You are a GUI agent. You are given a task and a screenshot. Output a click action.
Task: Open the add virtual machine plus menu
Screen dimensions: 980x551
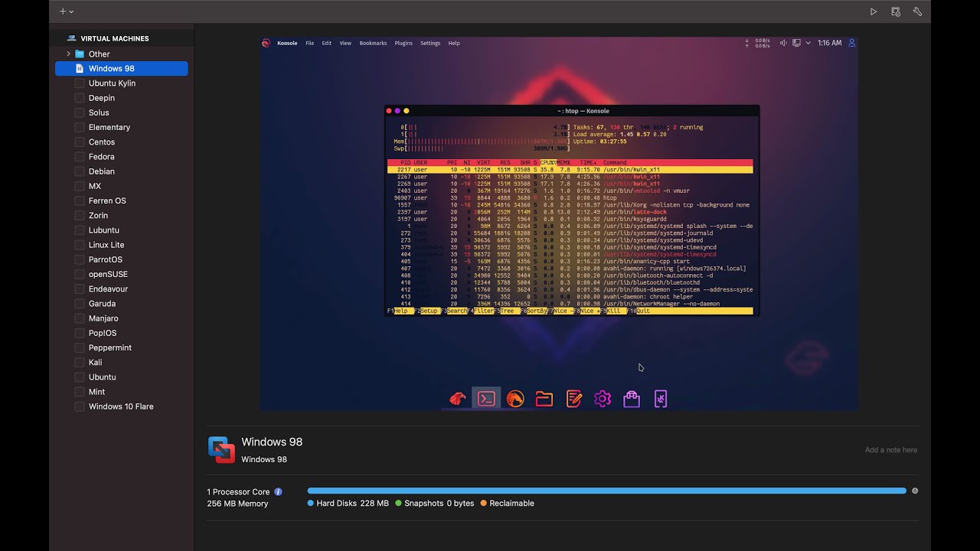click(67, 11)
